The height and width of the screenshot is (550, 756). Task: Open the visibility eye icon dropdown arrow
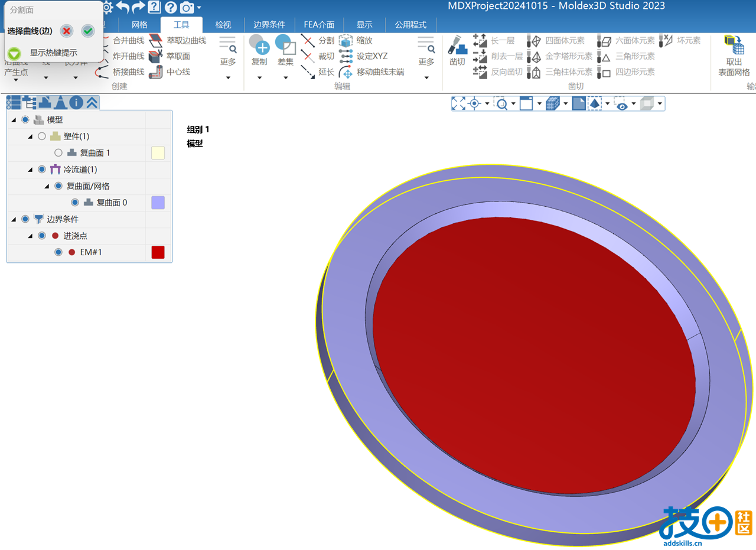coord(634,104)
